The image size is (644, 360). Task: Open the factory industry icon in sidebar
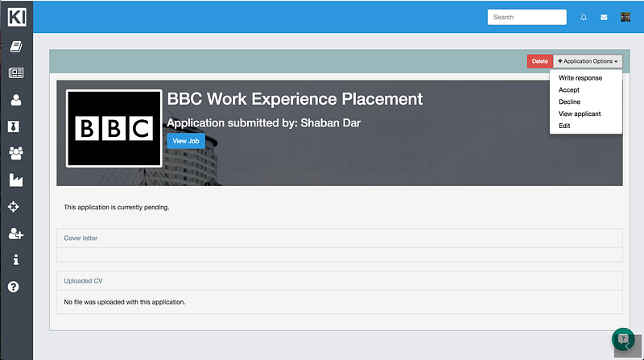click(x=16, y=180)
